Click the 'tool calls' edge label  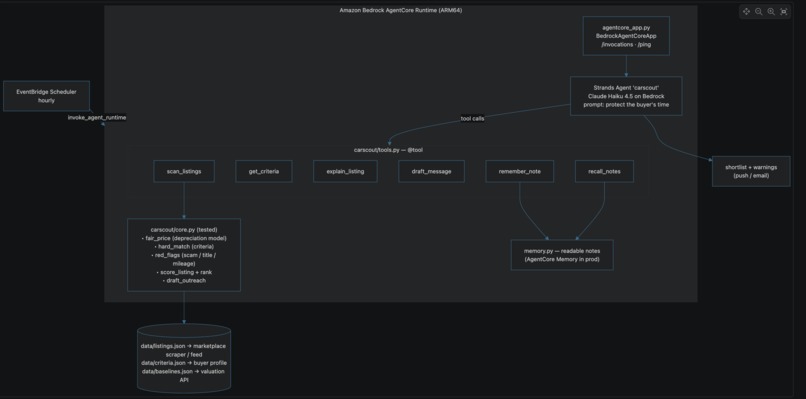tap(472, 118)
